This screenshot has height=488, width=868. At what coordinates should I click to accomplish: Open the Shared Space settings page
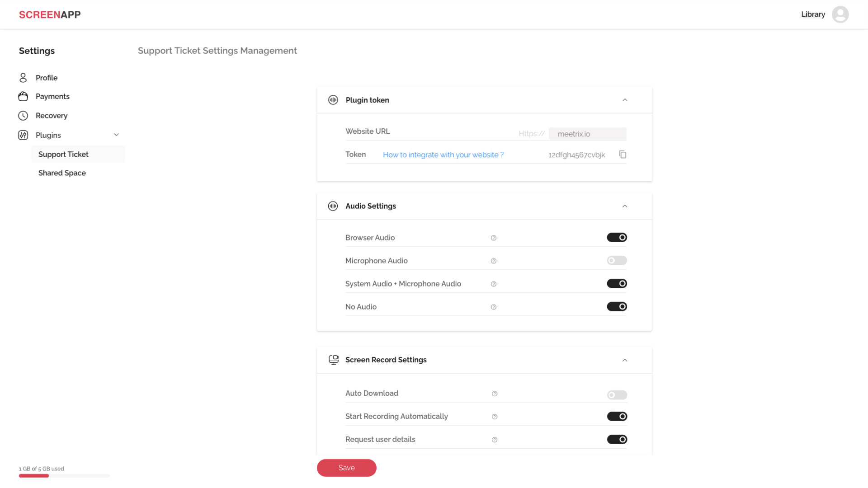62,173
